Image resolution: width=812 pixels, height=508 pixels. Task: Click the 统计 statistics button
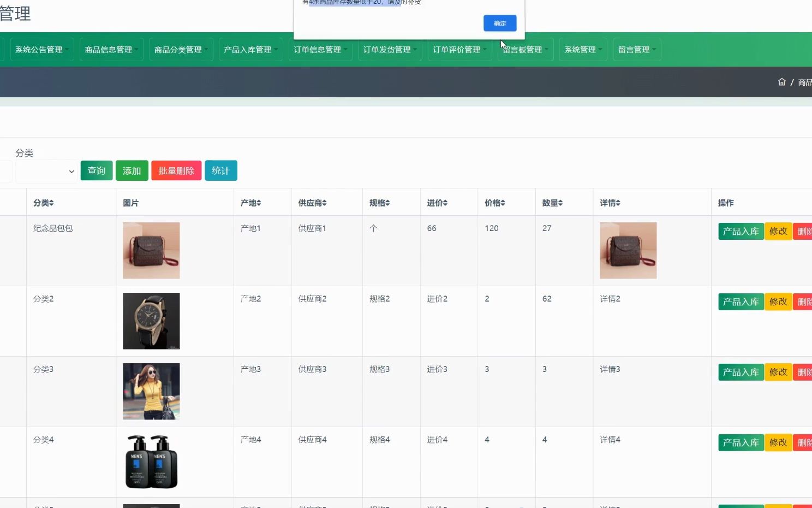pos(221,170)
